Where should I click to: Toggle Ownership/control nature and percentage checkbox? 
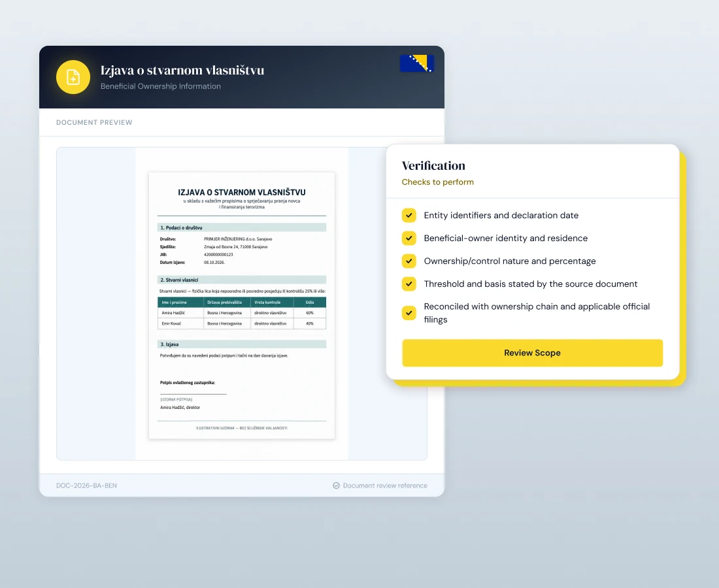pyautogui.click(x=409, y=261)
